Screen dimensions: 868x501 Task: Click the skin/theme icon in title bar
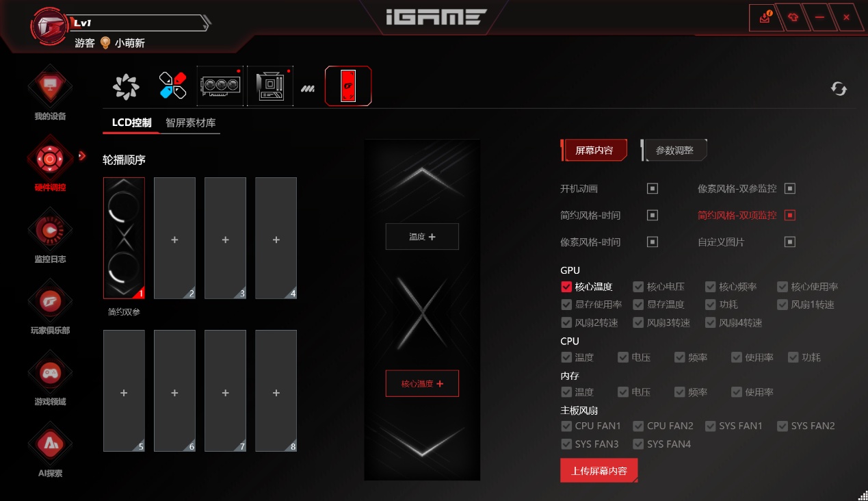pos(793,17)
